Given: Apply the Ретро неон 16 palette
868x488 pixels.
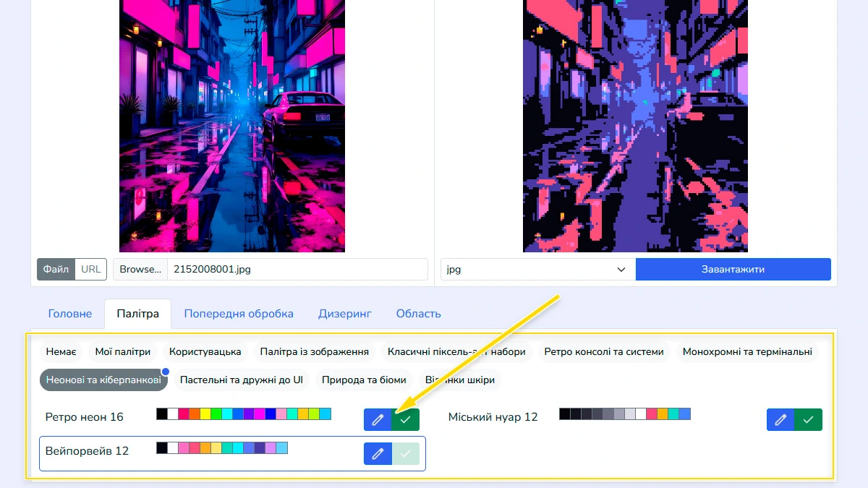Looking at the screenshot, I should (405, 419).
